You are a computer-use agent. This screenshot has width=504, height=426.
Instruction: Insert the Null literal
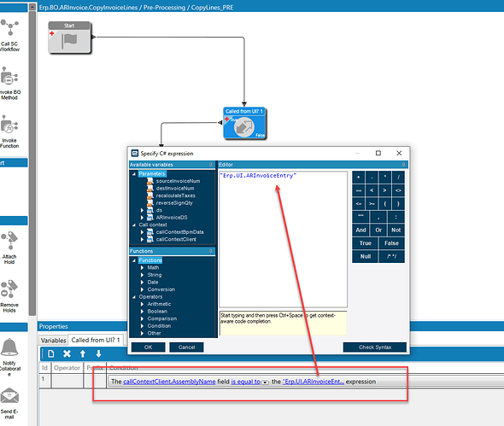pyautogui.click(x=365, y=256)
